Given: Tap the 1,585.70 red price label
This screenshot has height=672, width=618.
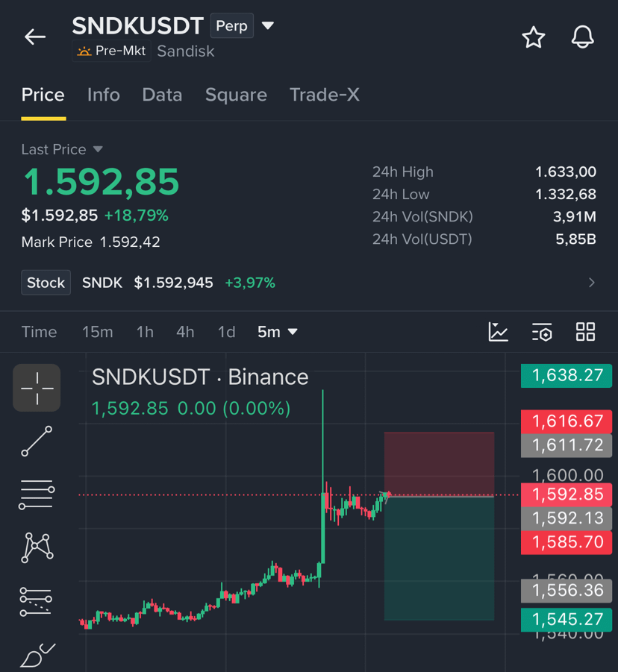Looking at the screenshot, I should tap(566, 542).
